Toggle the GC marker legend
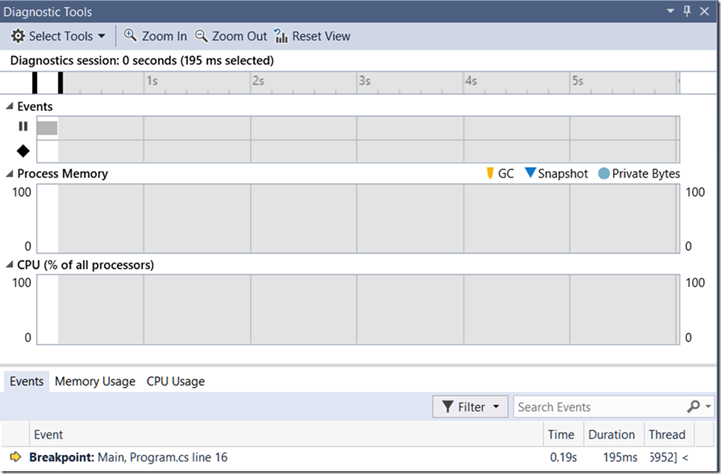This screenshot has height=474, width=721. pyautogui.click(x=490, y=173)
